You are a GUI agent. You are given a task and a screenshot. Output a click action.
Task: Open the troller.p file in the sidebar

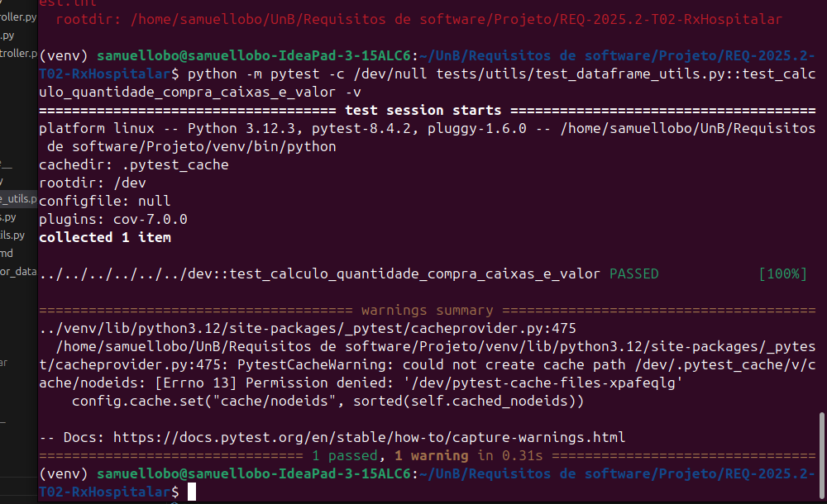coord(18,54)
